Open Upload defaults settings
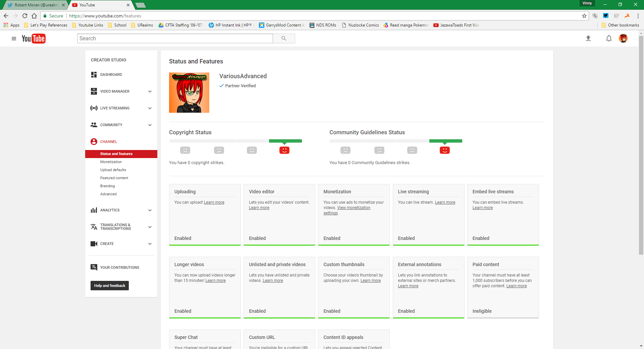Viewport: 644px width, 349px height. click(x=113, y=170)
